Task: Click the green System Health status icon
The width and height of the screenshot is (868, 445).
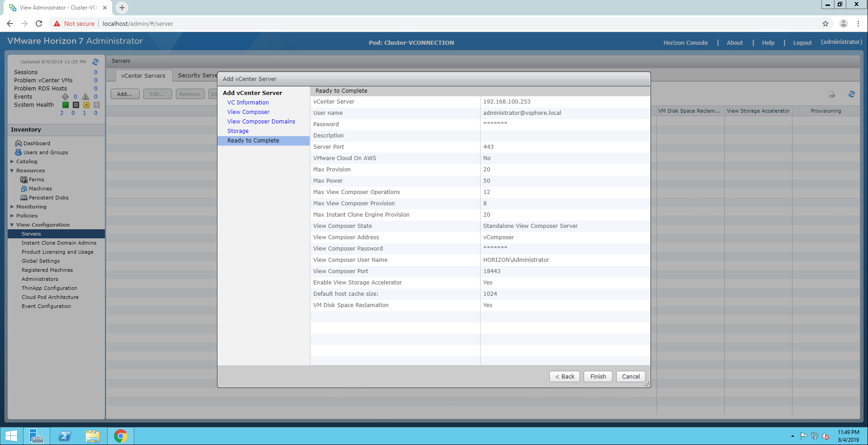Action: 66,105
